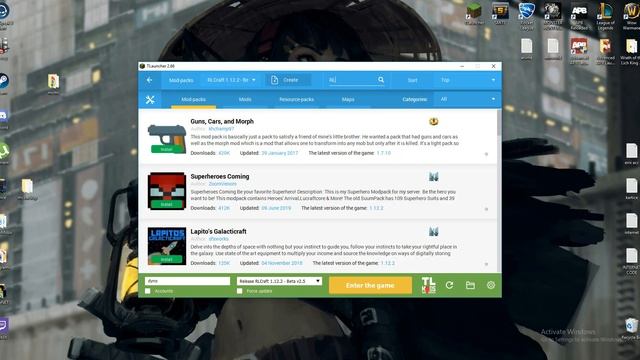Open the RLCraft 1.12.2 modpack dropdown

[231, 80]
